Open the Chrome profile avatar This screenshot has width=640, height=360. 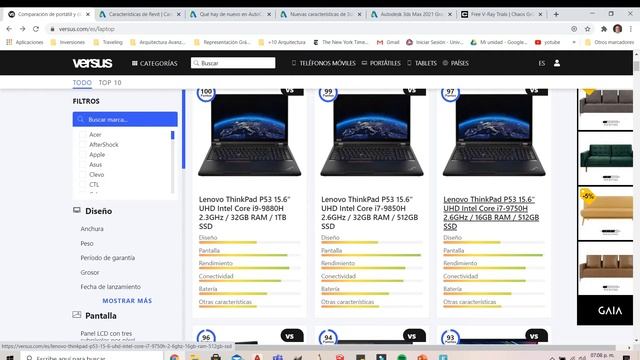coord(617,29)
